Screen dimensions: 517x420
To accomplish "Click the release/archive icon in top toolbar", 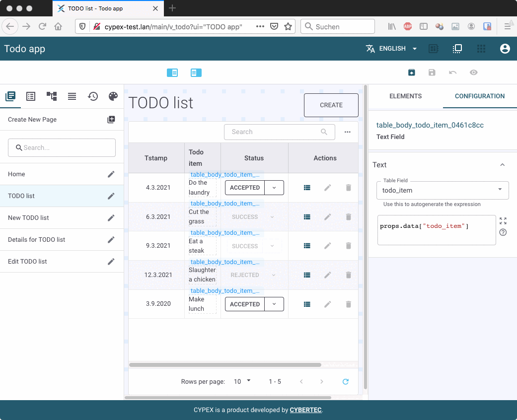I will (412, 72).
